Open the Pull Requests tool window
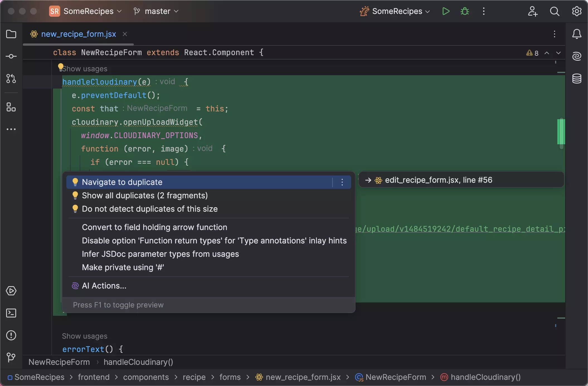This screenshot has width=588, height=386. [x=11, y=79]
